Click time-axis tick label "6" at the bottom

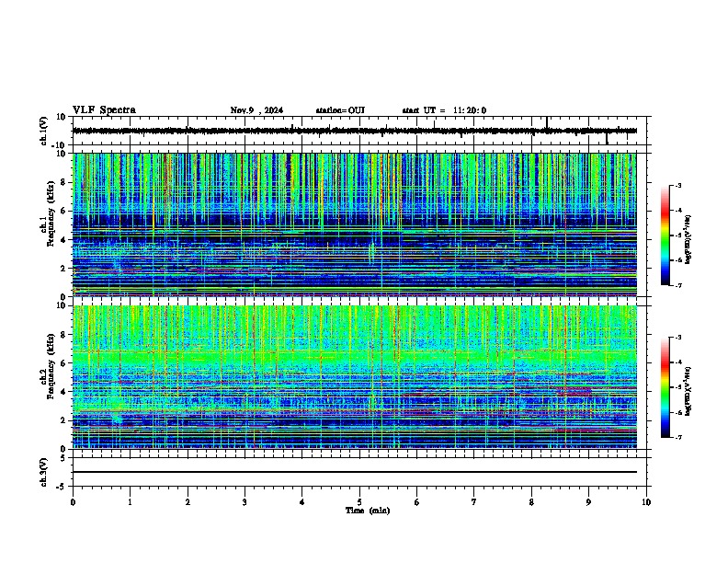click(417, 502)
